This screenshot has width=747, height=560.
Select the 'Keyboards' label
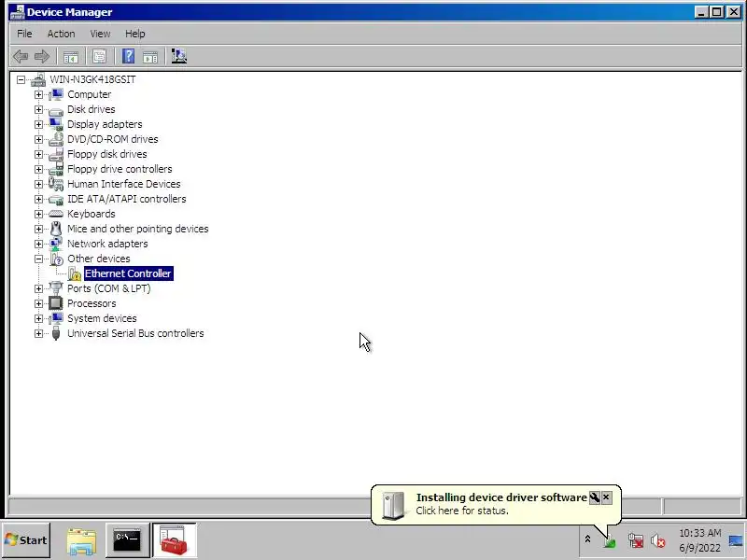(91, 214)
